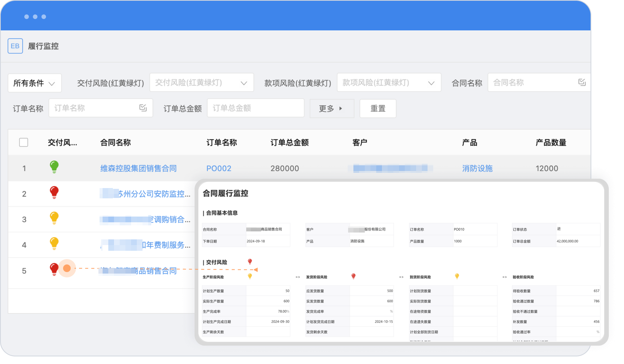Screen dimensions: 624x364
Task: Click yellow delivery risk bulb in row 4
Action: [54, 244]
